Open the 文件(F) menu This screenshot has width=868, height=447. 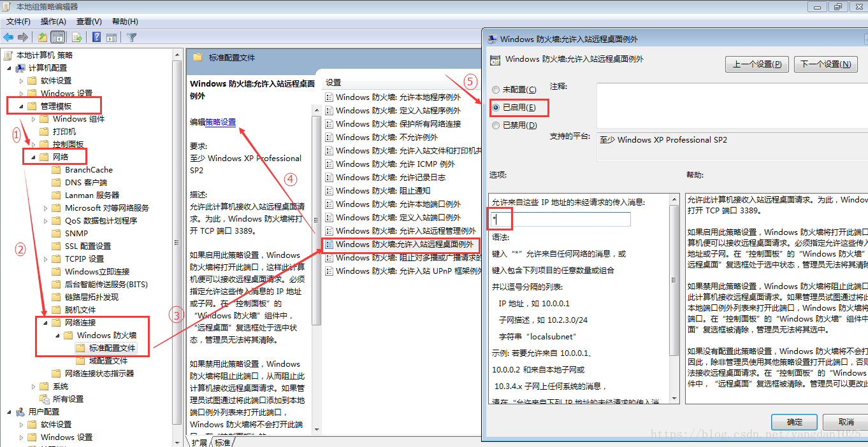18,22
